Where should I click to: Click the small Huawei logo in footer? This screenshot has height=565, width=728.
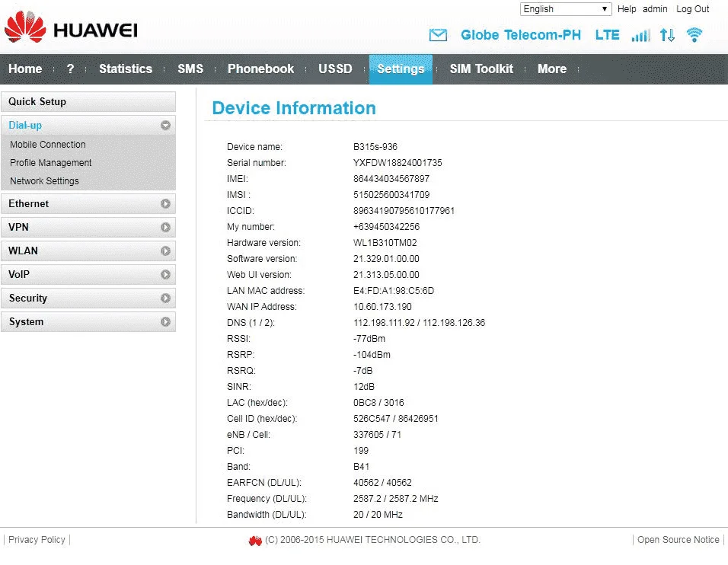click(x=255, y=541)
